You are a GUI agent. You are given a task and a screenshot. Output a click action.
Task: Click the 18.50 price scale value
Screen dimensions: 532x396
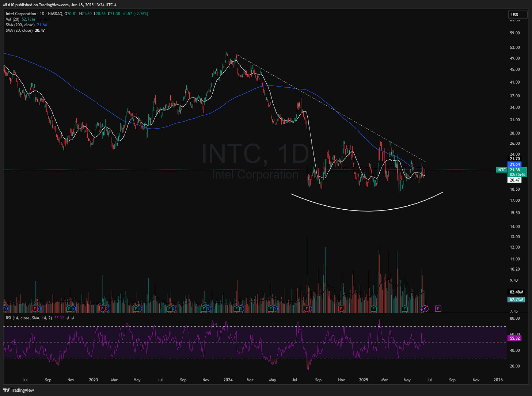tap(515, 189)
